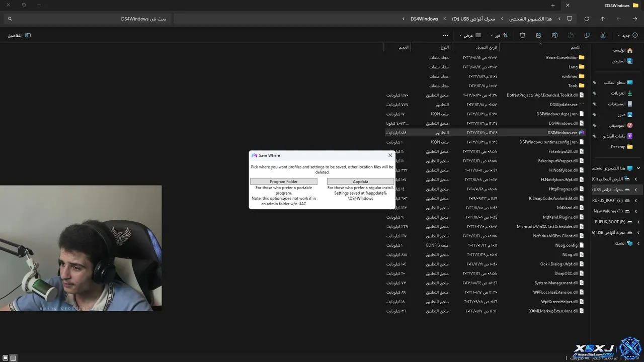Close the DS4Windows Explorer tab
This screenshot has height=362, width=644.
coord(568,6)
